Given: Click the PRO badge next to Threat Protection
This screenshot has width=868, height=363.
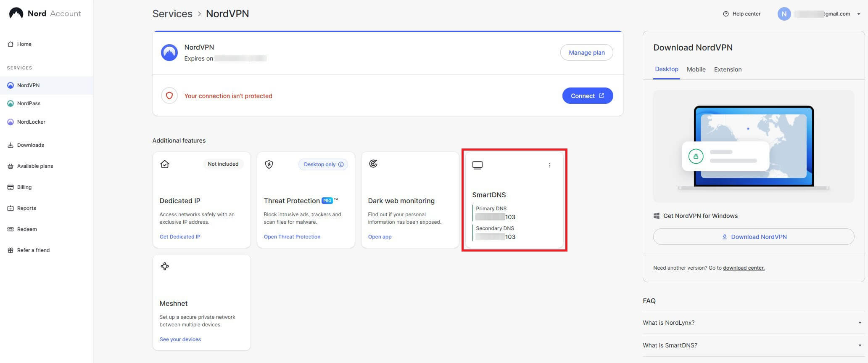Looking at the screenshot, I should (327, 201).
